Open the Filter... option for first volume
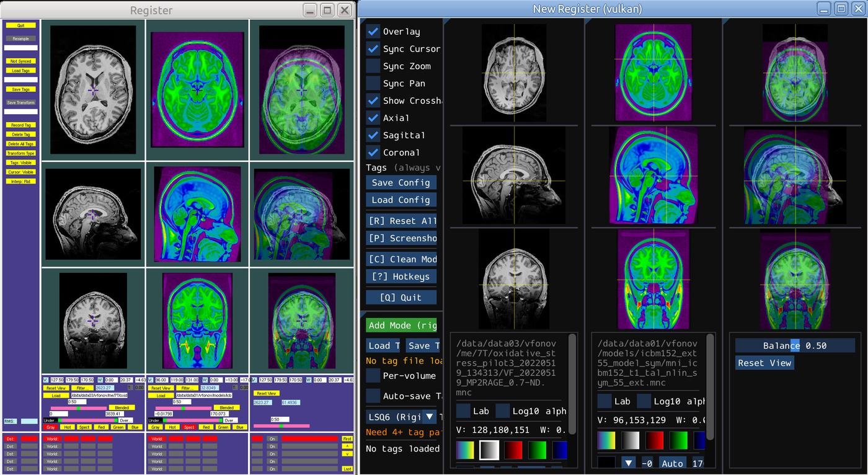This screenshot has height=475, width=868. [82, 388]
